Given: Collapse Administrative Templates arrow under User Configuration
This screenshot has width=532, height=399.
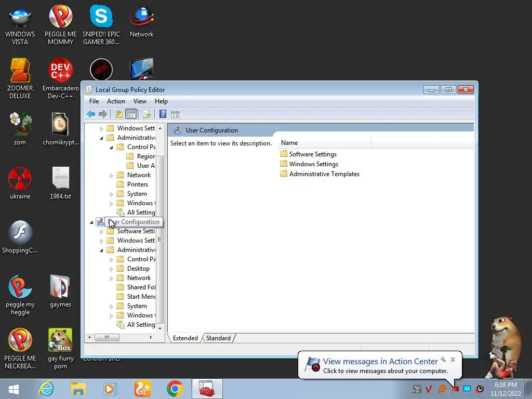Looking at the screenshot, I should pos(101,250).
